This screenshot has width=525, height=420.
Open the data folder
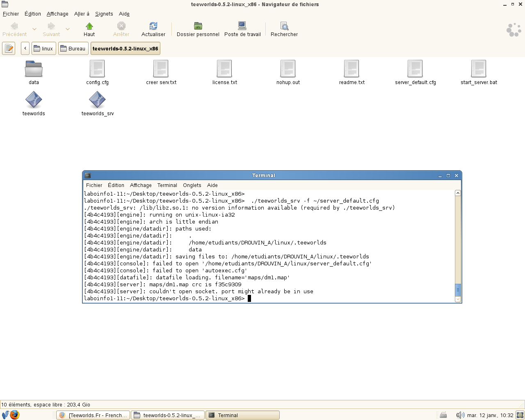(33, 70)
